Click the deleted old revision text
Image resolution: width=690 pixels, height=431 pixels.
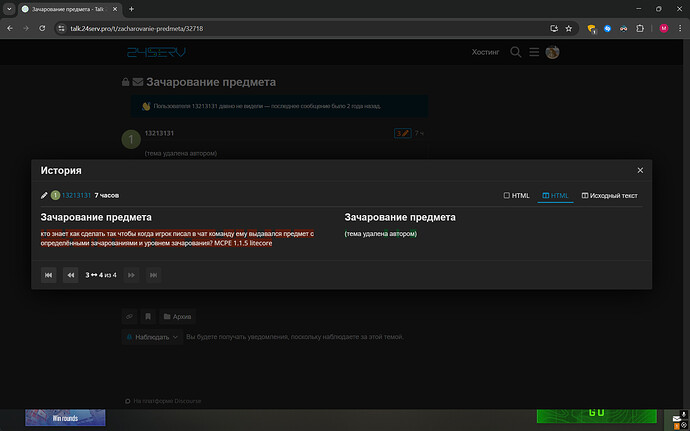click(177, 238)
